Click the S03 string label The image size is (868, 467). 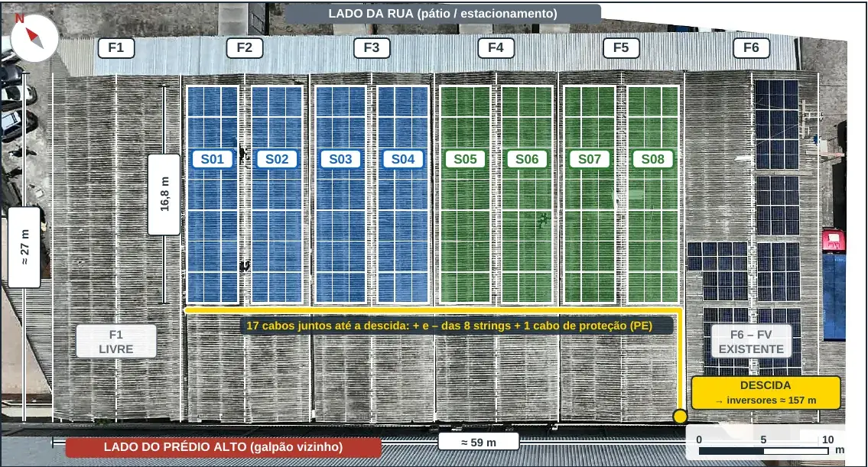(x=340, y=159)
